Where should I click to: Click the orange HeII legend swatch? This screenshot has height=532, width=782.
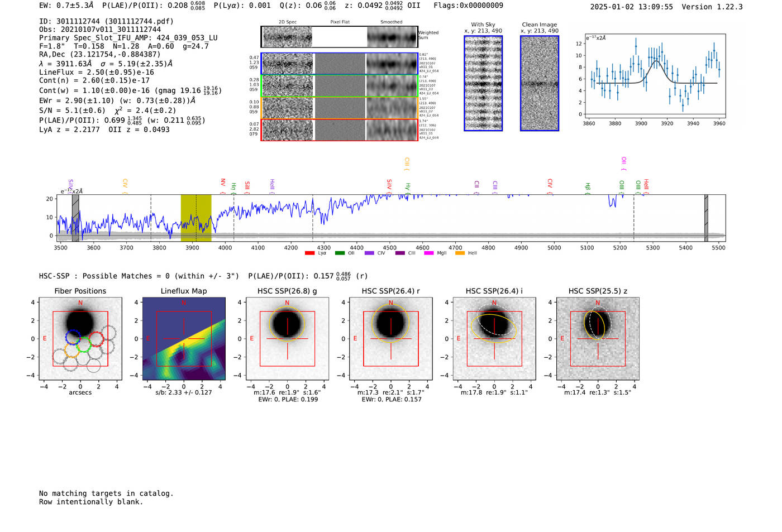460,253
